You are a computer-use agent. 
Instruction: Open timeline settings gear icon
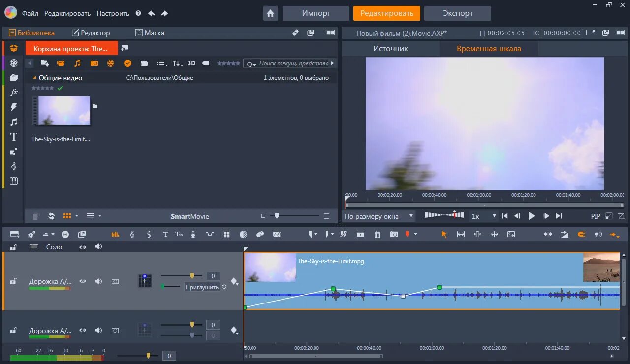tap(31, 235)
